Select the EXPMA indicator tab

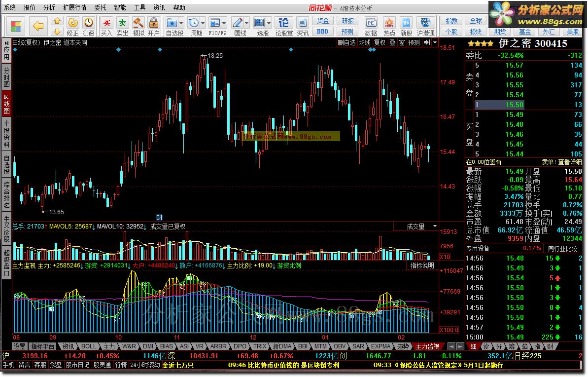coord(381,346)
